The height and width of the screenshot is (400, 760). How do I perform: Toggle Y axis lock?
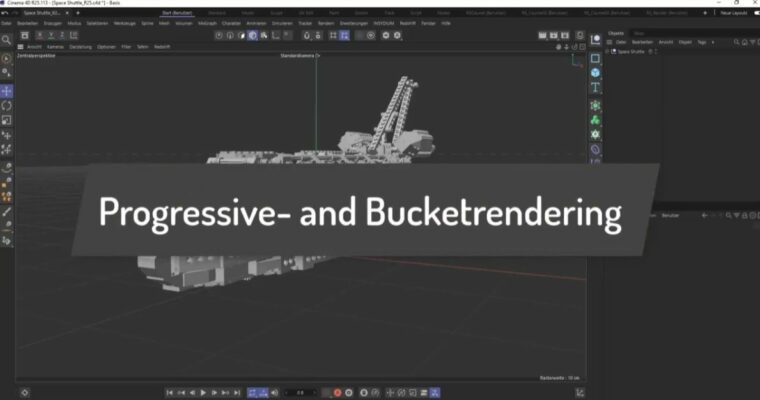[51, 35]
